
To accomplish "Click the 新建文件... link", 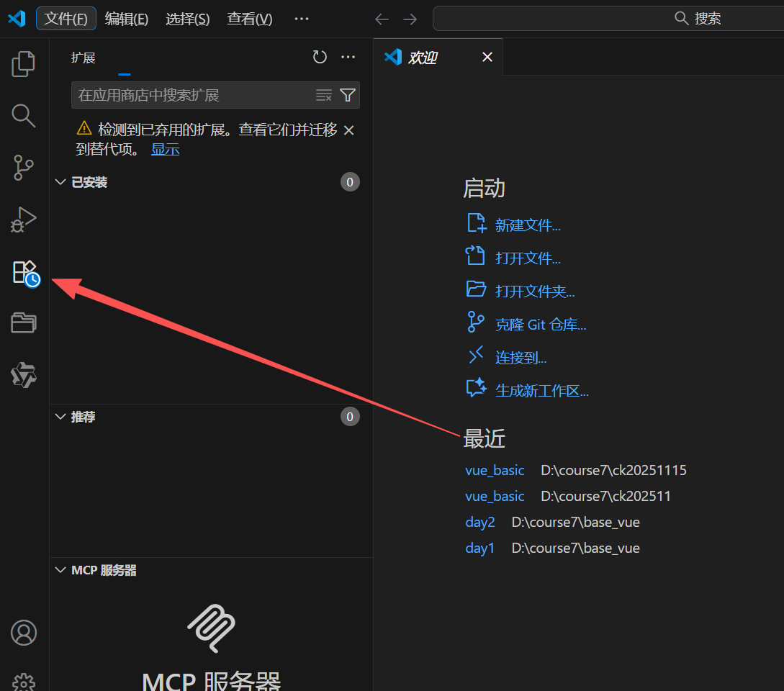I will tap(528, 225).
